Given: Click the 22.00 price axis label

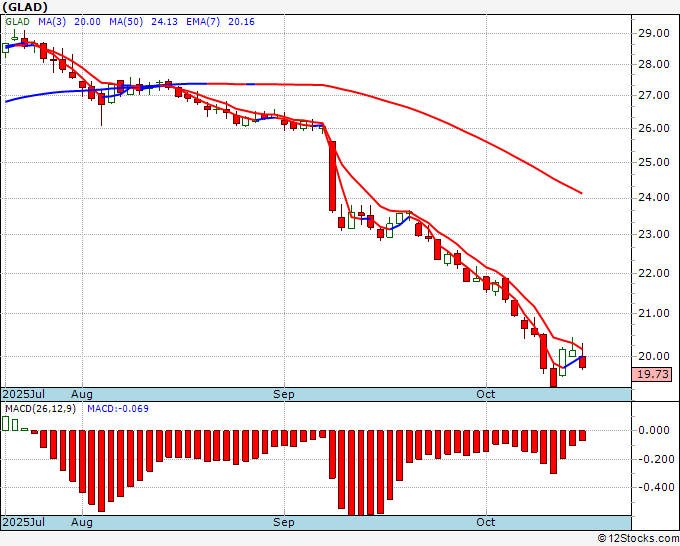Looking at the screenshot, I should point(653,273).
